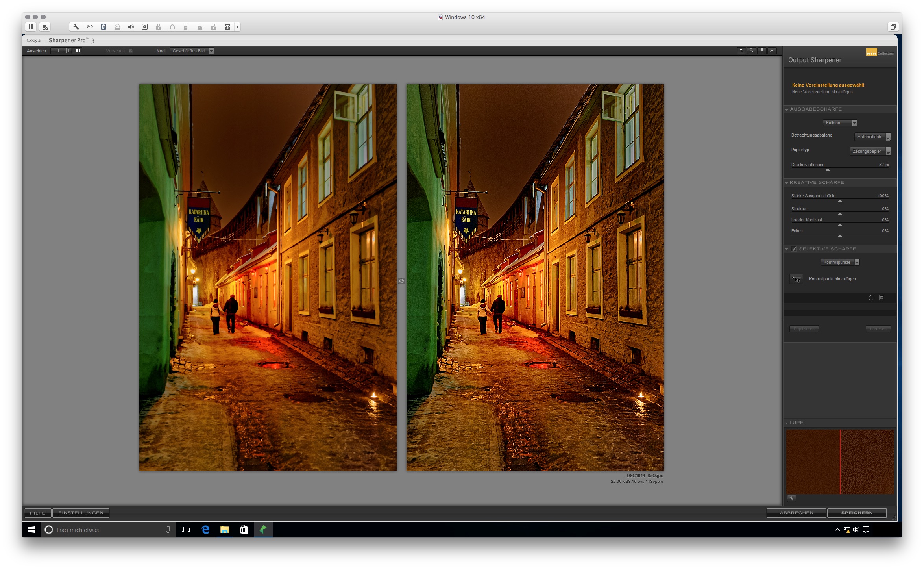Collapse the Kreative Schärfe section
The height and width of the screenshot is (569, 924).
[x=787, y=183]
